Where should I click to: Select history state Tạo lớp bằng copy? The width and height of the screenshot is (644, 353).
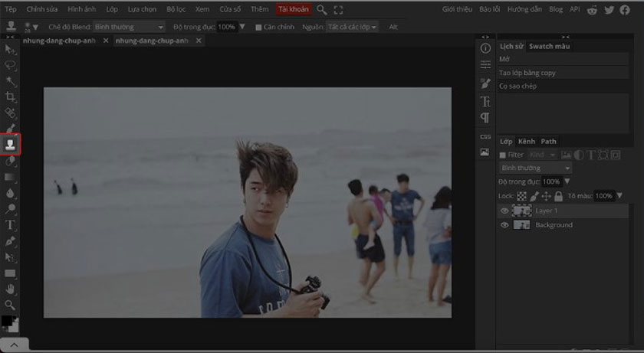pyautogui.click(x=563, y=73)
